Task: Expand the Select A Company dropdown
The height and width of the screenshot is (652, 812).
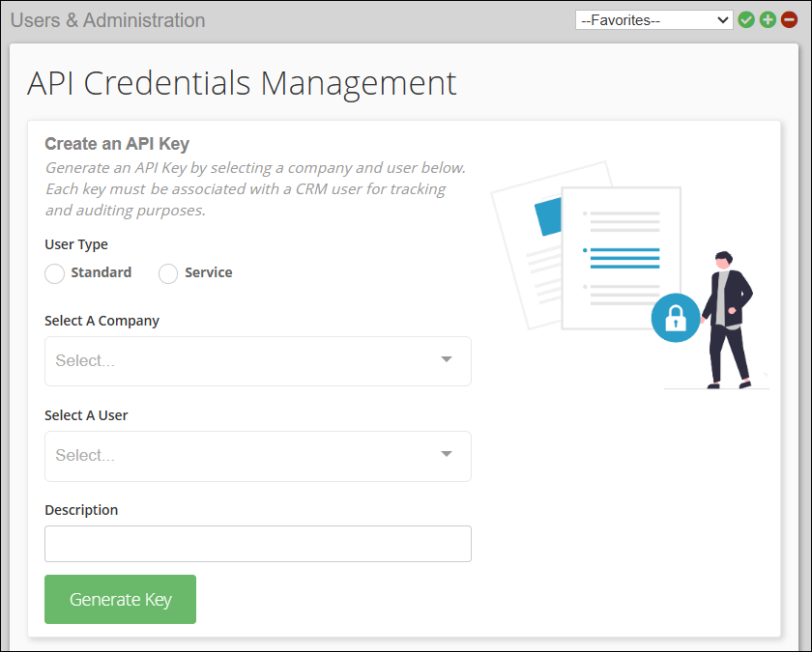Action: pos(257,361)
